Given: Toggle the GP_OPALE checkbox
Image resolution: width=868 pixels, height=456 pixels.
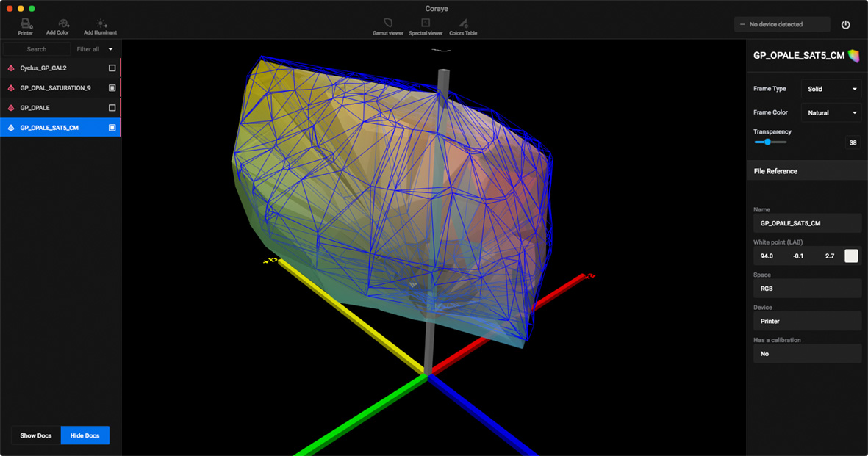Looking at the screenshot, I should click(x=112, y=108).
